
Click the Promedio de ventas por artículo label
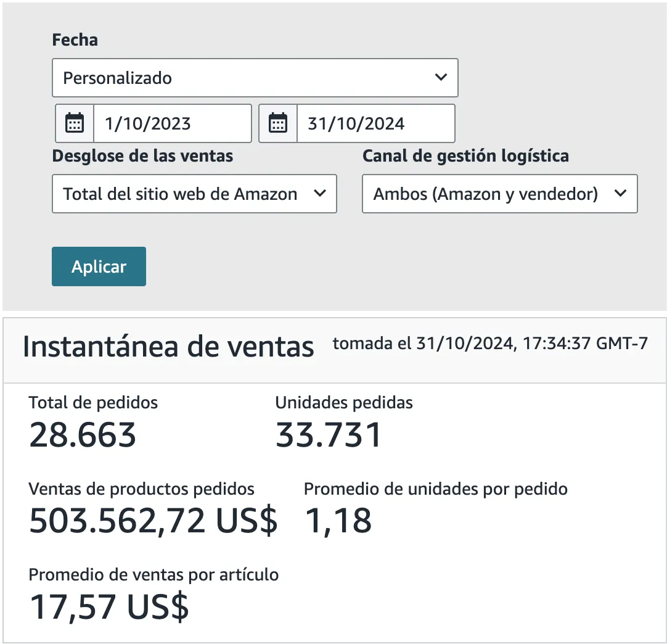point(153,575)
